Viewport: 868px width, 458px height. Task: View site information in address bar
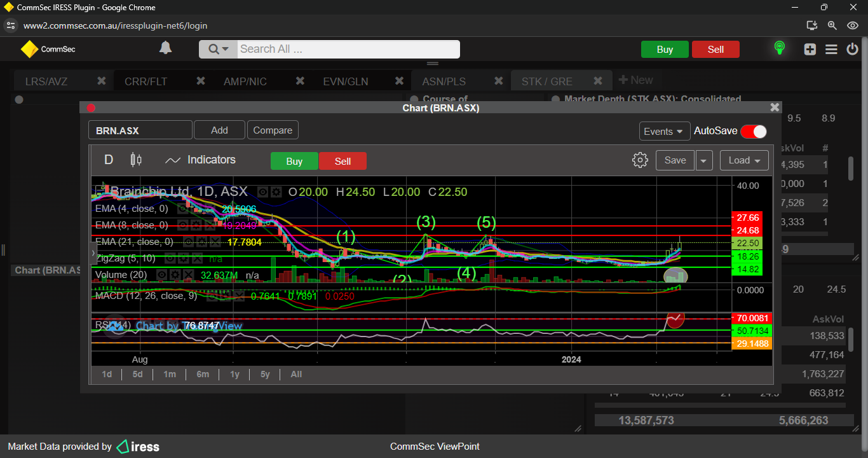10,25
